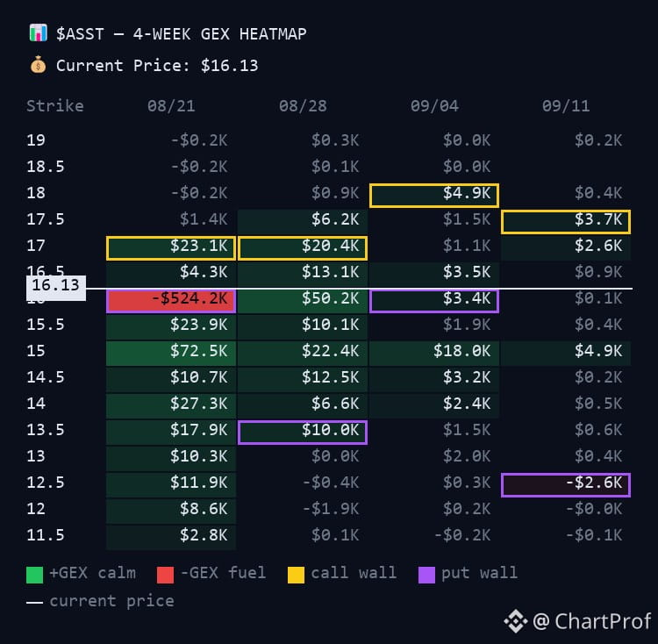
Task: Click the $1.4K cell at strike 17.5
Action: [204, 219]
